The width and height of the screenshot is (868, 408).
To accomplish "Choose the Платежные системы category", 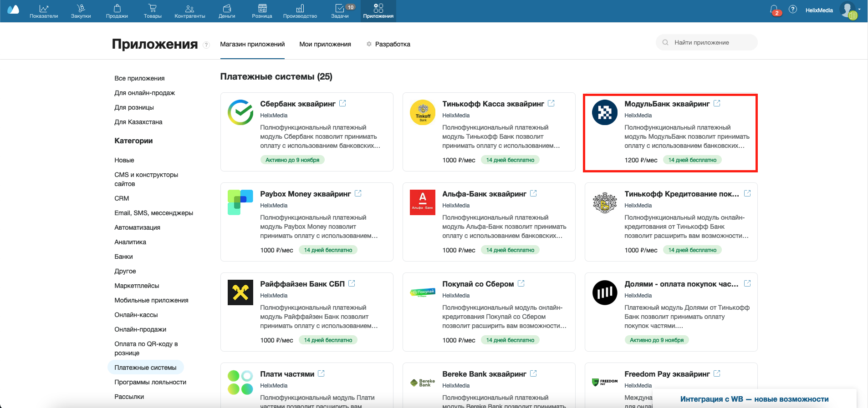I will click(146, 368).
